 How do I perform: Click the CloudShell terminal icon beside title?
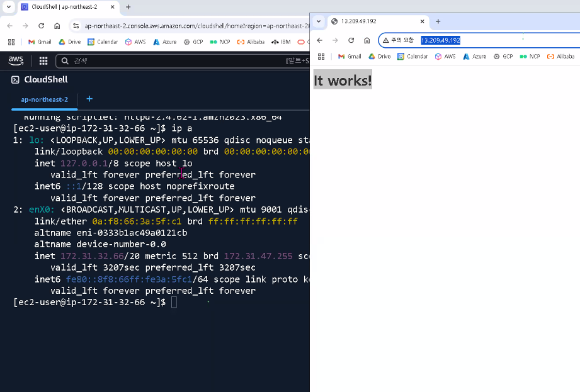(15, 80)
